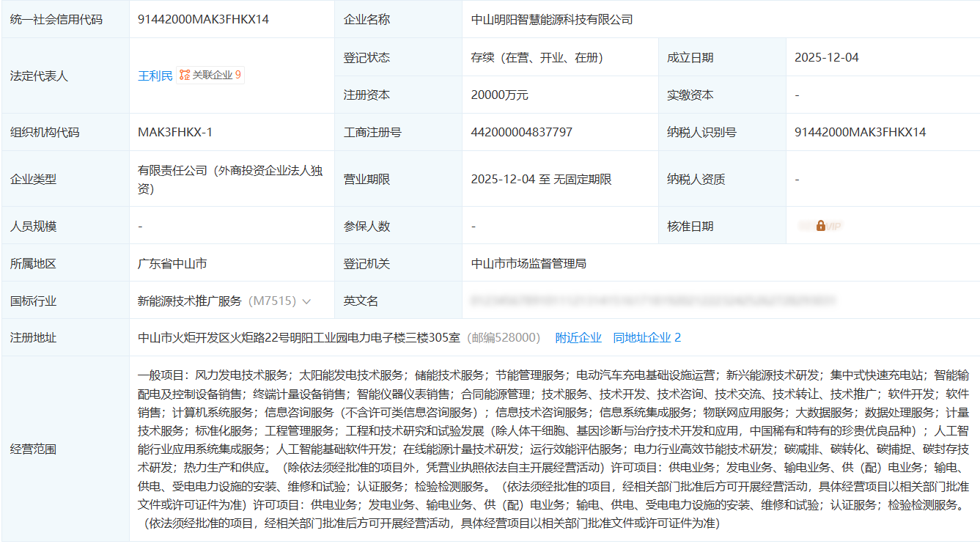The height and width of the screenshot is (544, 980).
Task: Click the 经营范围 row label
Action: tap(33, 449)
